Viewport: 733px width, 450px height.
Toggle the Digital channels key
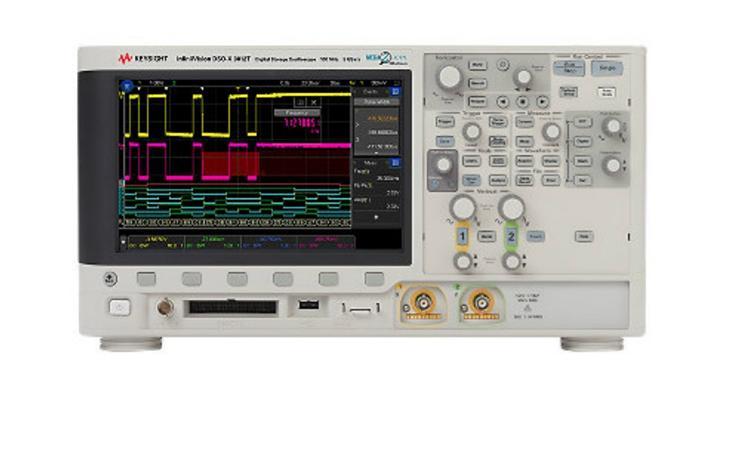582,141
